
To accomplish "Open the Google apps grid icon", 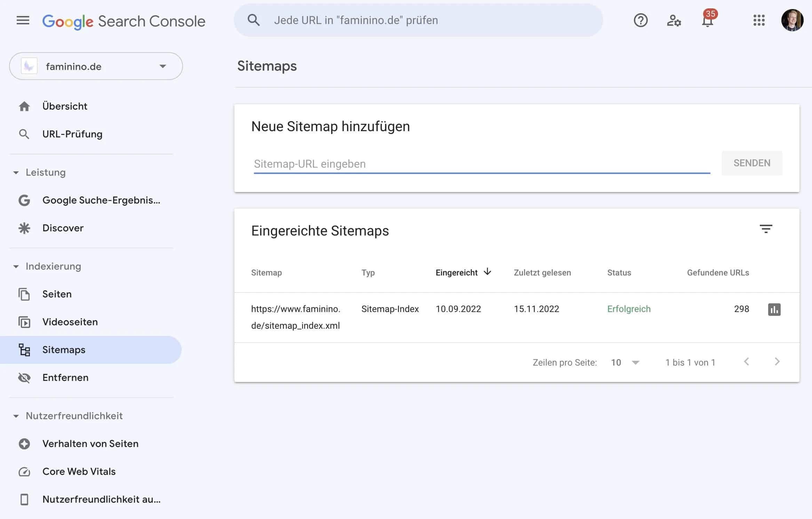I will click(x=759, y=21).
